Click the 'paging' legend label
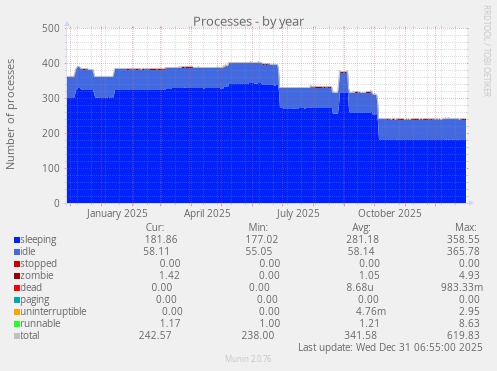 coord(35,300)
